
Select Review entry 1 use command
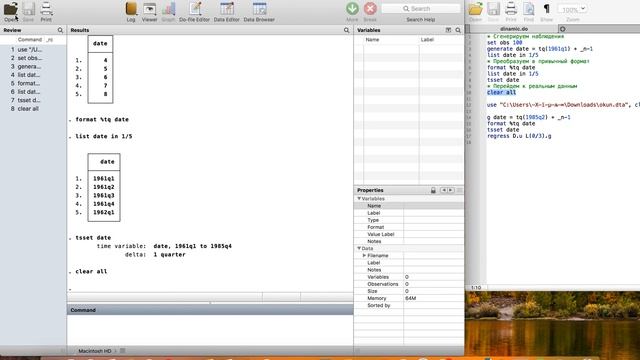click(x=33, y=49)
